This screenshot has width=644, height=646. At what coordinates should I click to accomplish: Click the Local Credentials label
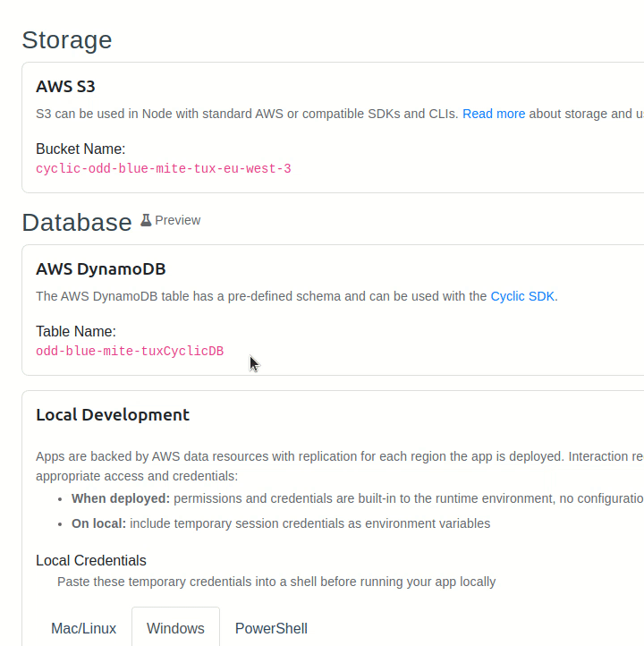coord(91,561)
